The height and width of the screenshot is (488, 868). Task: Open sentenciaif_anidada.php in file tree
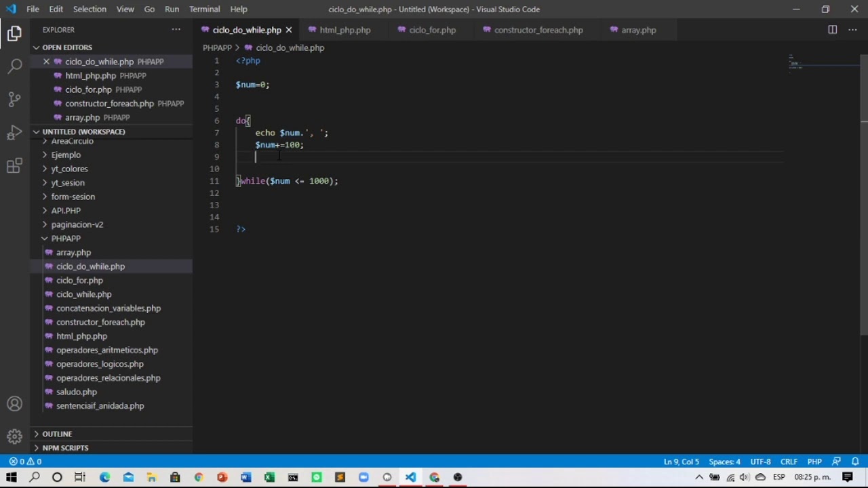(x=100, y=406)
